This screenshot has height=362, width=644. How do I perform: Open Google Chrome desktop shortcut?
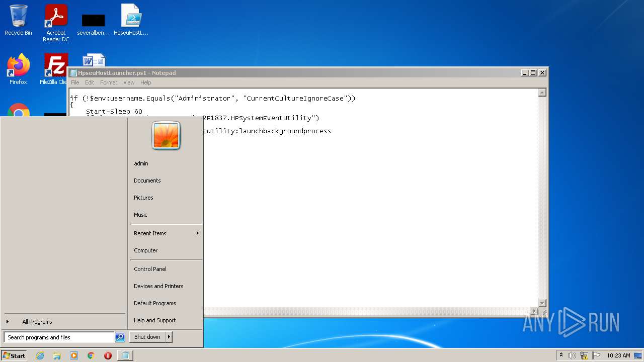(x=18, y=110)
